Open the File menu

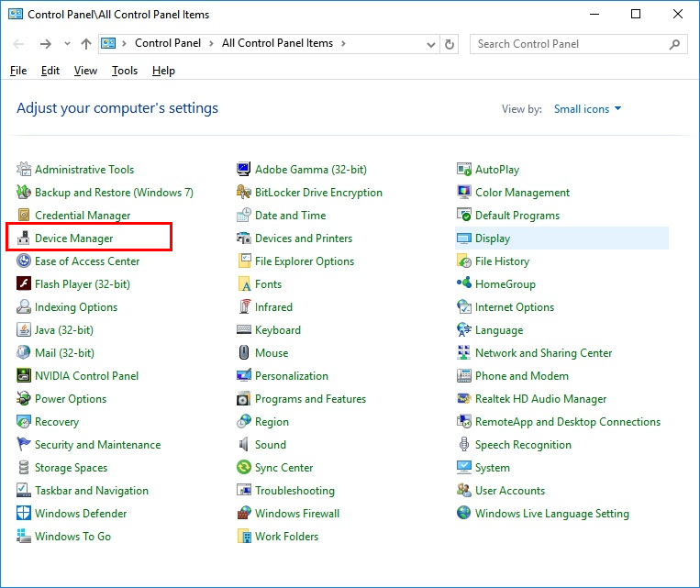[18, 71]
